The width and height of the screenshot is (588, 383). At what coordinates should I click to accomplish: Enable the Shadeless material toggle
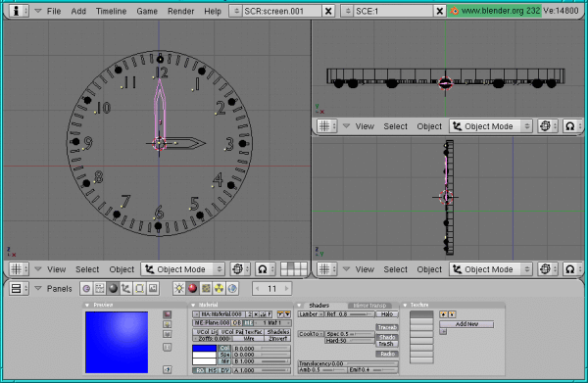(x=278, y=332)
